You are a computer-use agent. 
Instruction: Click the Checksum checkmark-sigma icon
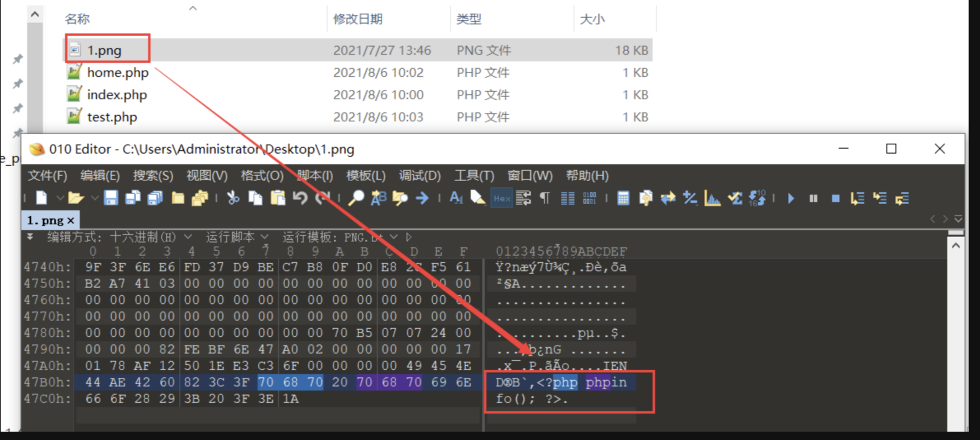tap(735, 198)
